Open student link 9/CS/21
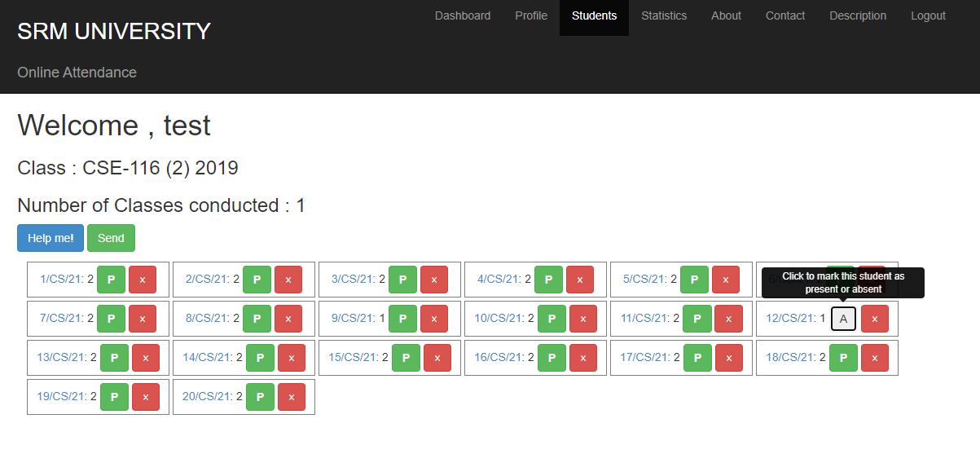The image size is (980, 454). [354, 319]
